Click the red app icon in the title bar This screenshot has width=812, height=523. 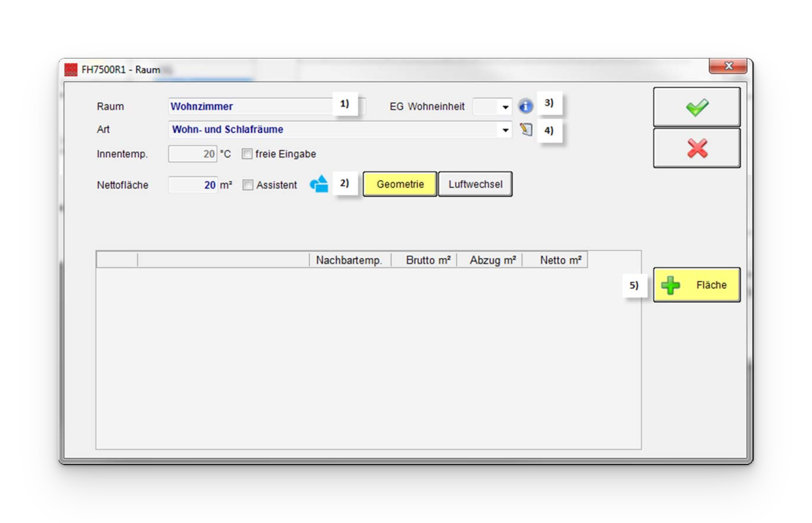pyautogui.click(x=71, y=69)
